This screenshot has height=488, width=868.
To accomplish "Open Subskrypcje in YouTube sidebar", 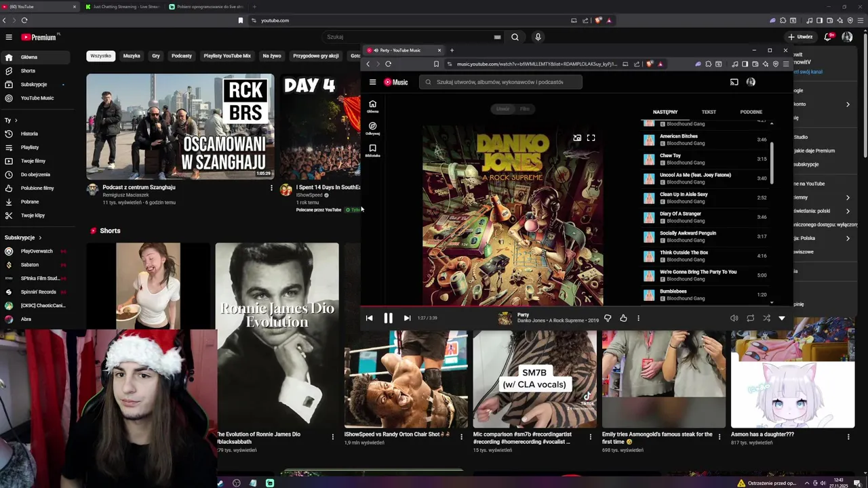I will [34, 84].
